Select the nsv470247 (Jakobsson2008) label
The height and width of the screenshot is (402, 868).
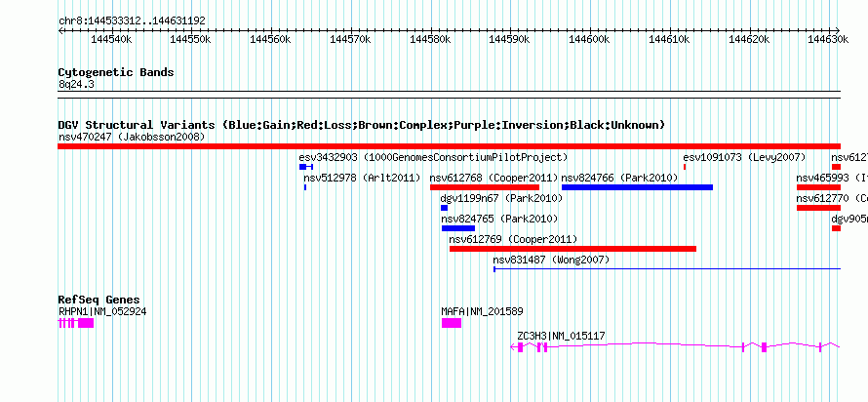point(132,137)
